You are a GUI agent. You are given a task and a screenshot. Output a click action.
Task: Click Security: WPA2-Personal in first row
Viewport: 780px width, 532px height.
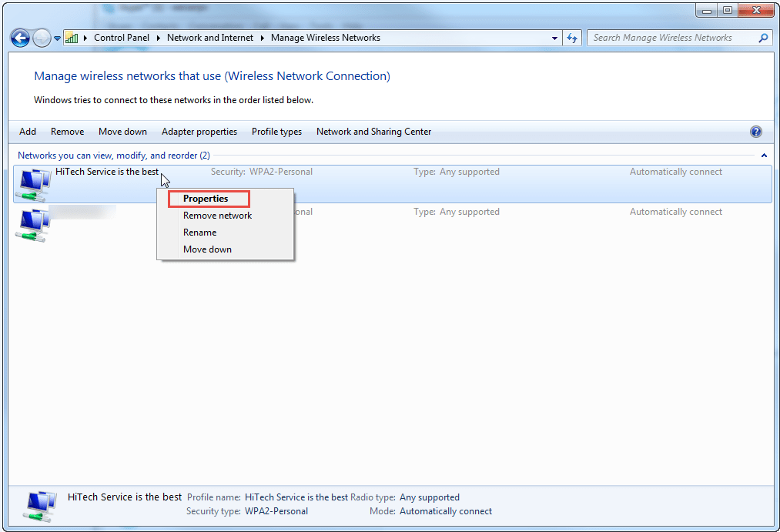(262, 172)
